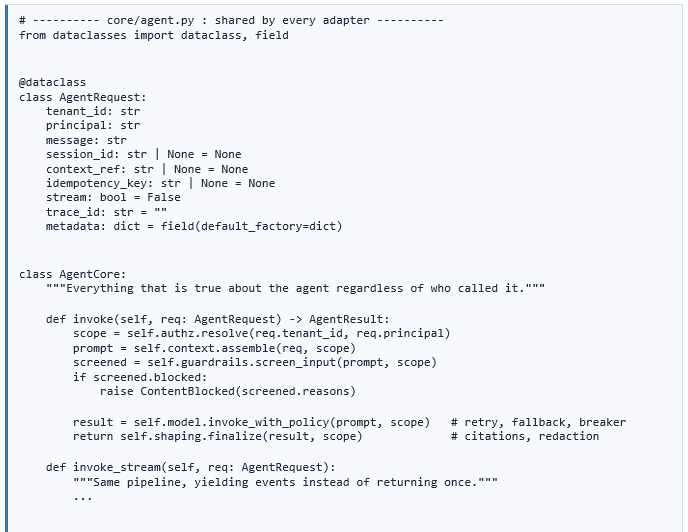This screenshot has width=688, height=532.
Task: Click the invoke_stream method definition
Action: tap(191, 467)
